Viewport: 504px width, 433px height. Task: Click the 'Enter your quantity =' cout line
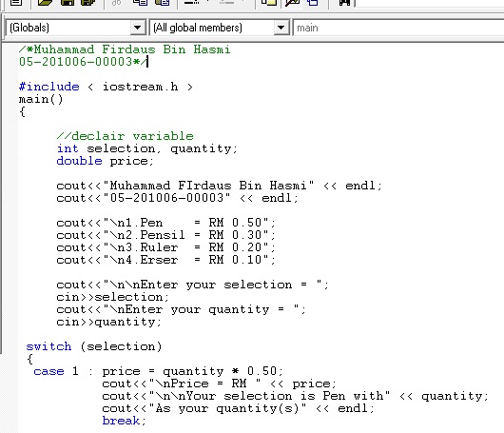182,309
